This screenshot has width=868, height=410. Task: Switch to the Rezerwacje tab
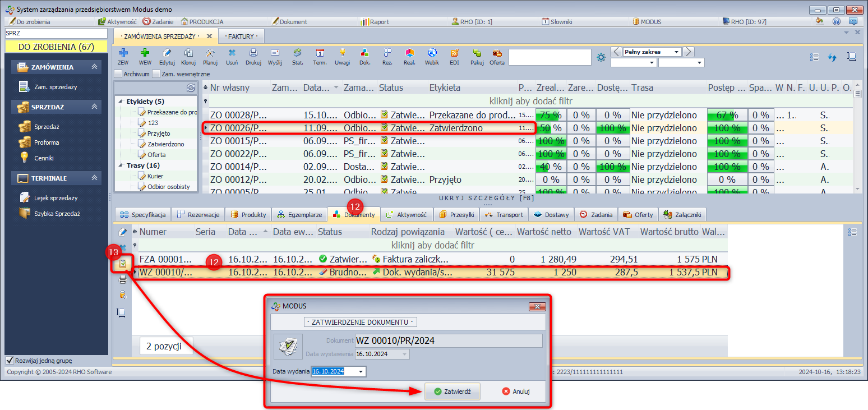pos(198,214)
